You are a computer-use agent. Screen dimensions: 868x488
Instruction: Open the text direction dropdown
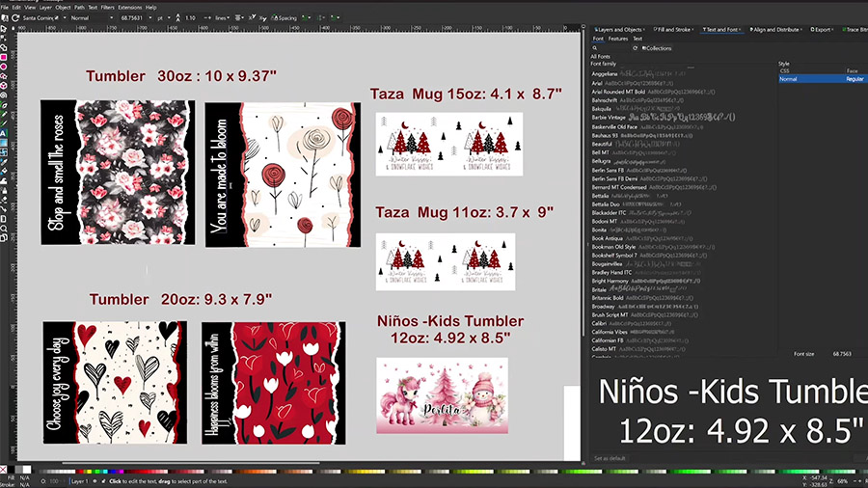pos(336,17)
